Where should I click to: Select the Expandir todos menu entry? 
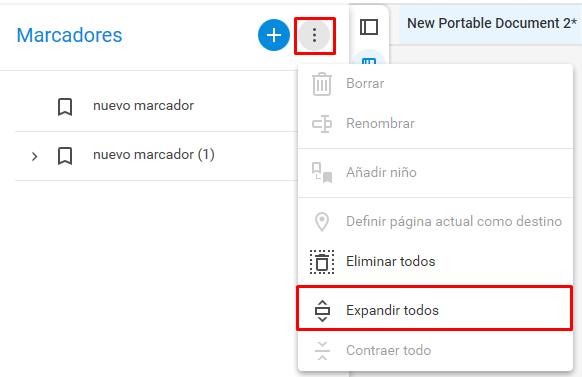pyautogui.click(x=435, y=310)
